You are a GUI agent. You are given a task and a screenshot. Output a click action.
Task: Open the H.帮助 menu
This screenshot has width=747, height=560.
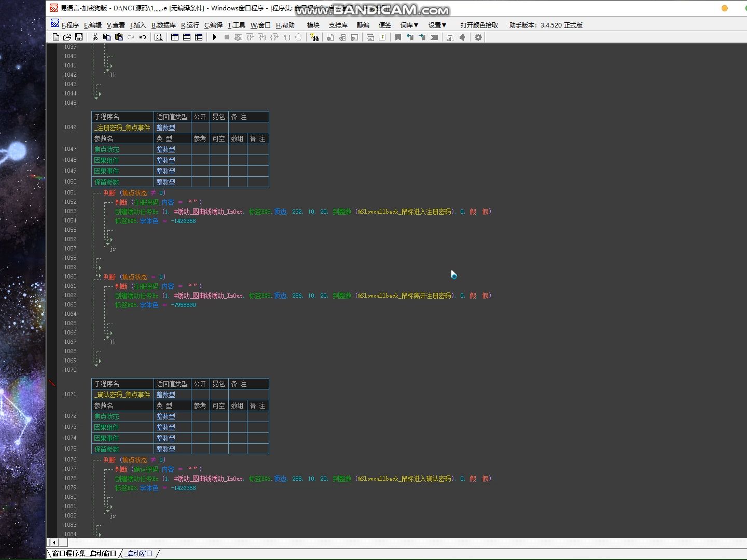point(285,25)
